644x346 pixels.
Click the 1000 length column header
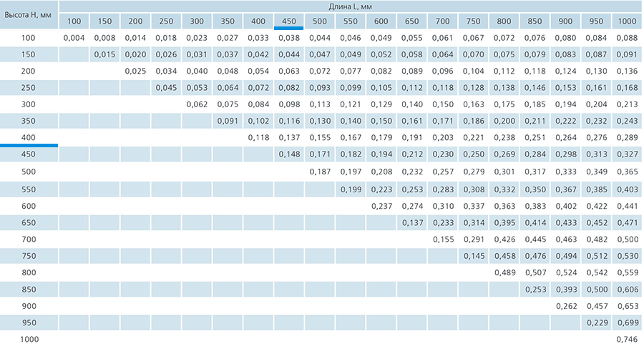pyautogui.click(x=627, y=21)
